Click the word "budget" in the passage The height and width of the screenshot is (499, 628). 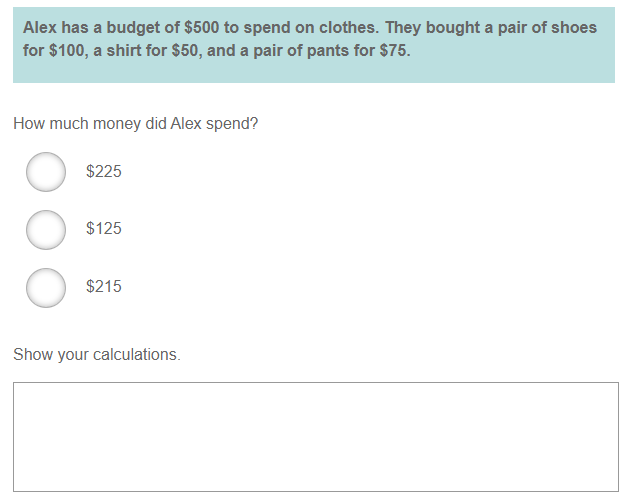coord(130,28)
